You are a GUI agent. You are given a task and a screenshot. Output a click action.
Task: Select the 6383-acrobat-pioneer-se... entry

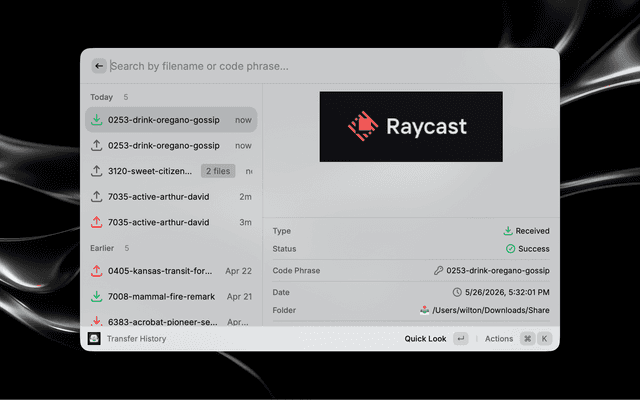171,321
